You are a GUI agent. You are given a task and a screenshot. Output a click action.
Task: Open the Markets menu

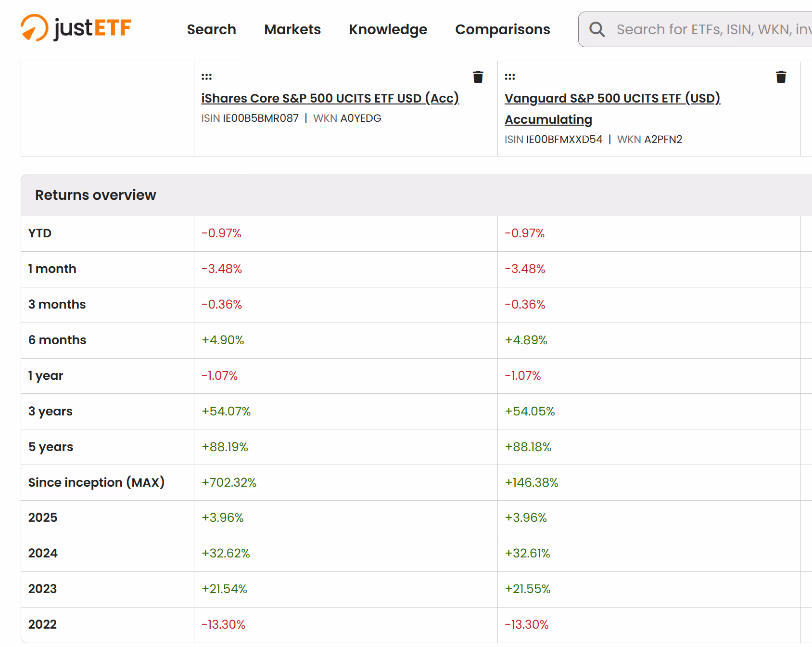292,29
